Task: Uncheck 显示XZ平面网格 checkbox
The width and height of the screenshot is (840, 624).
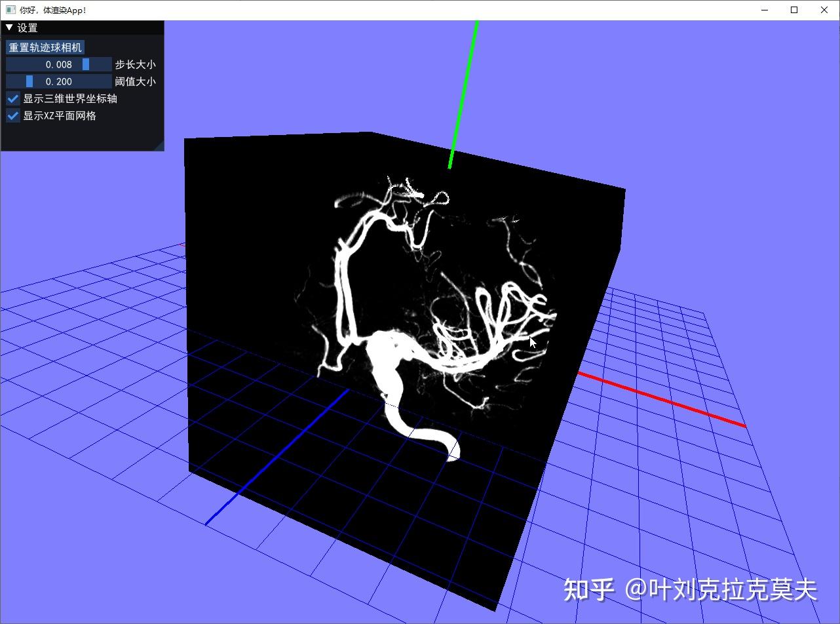Action: click(x=13, y=115)
